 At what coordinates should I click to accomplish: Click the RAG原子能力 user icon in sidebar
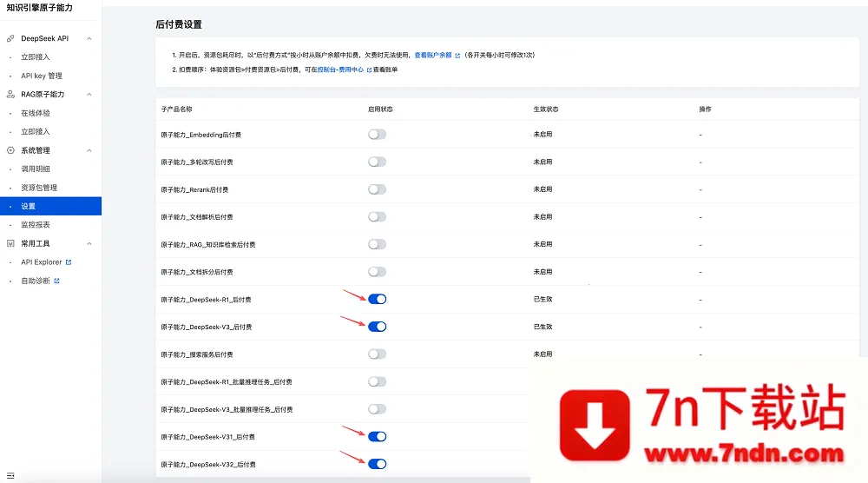tap(10, 94)
